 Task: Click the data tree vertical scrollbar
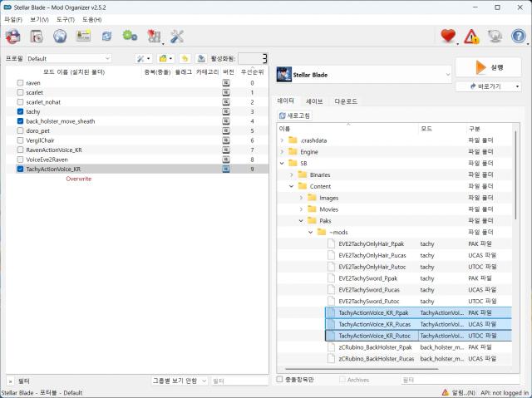pos(515,174)
